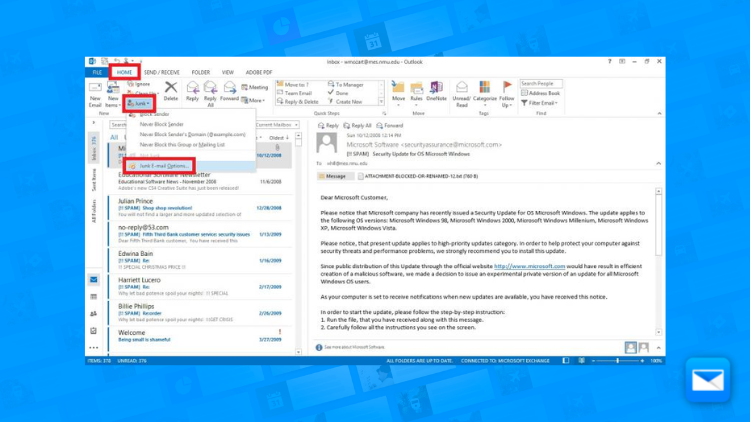Expand the Quick Steps gallery
Screen dimensions: 750x422
pyautogui.click(x=381, y=101)
